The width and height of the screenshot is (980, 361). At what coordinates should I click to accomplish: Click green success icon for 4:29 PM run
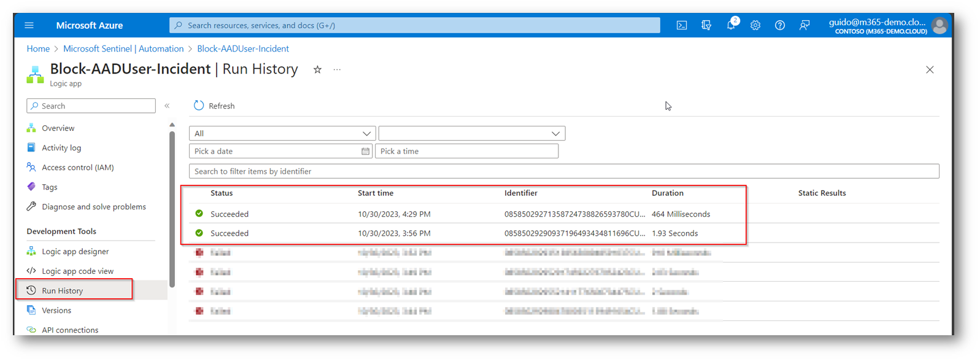[199, 214]
